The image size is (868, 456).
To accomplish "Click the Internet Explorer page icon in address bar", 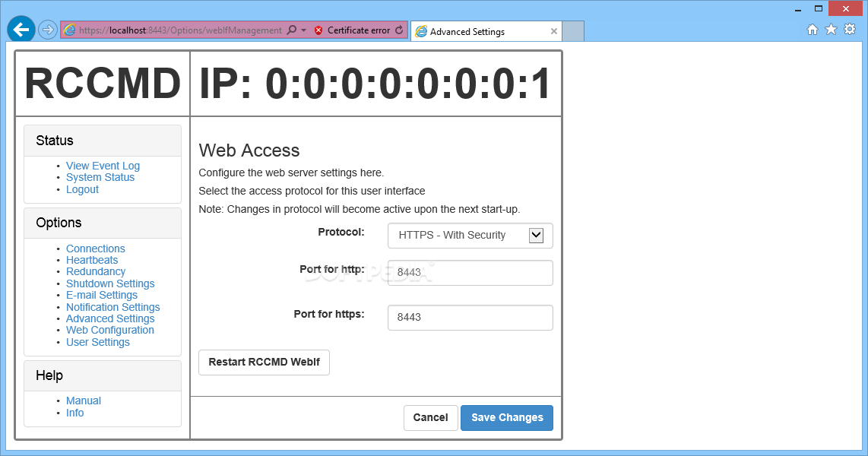I will (x=69, y=30).
